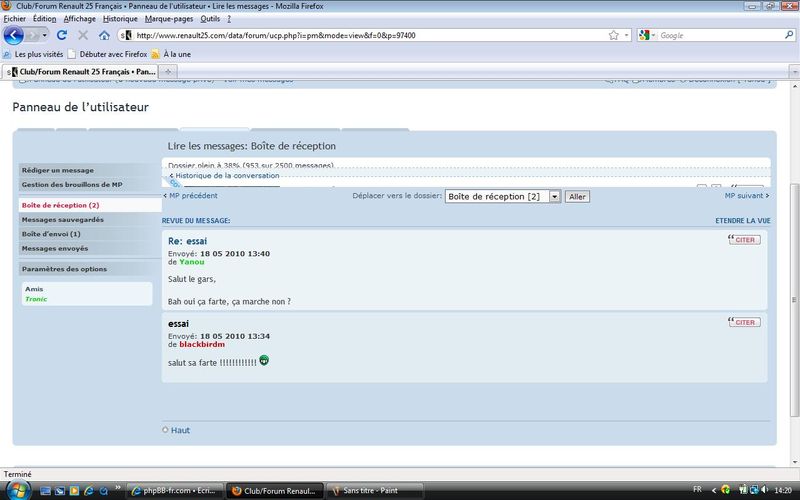Click the Firefox back navigation arrow
The image size is (800, 500).
point(14,35)
